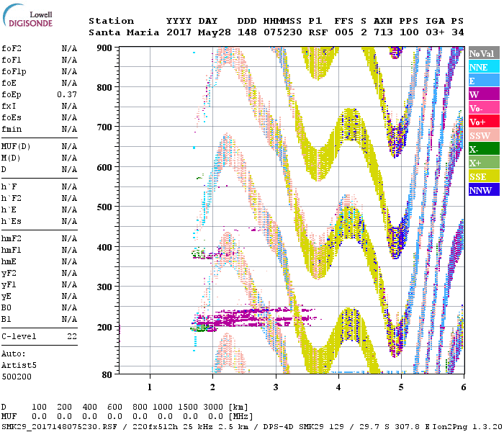Click the day-of-year value 148
The width and height of the screenshot is (504, 432).
click(x=247, y=32)
